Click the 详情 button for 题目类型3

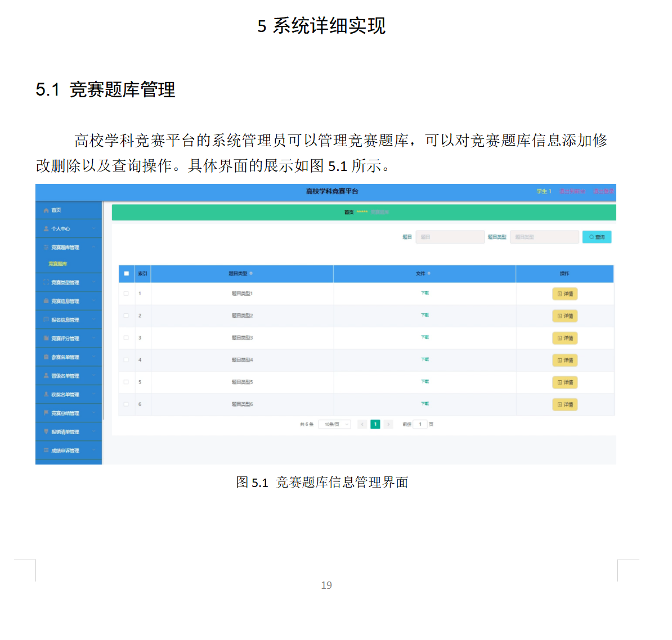(565, 337)
